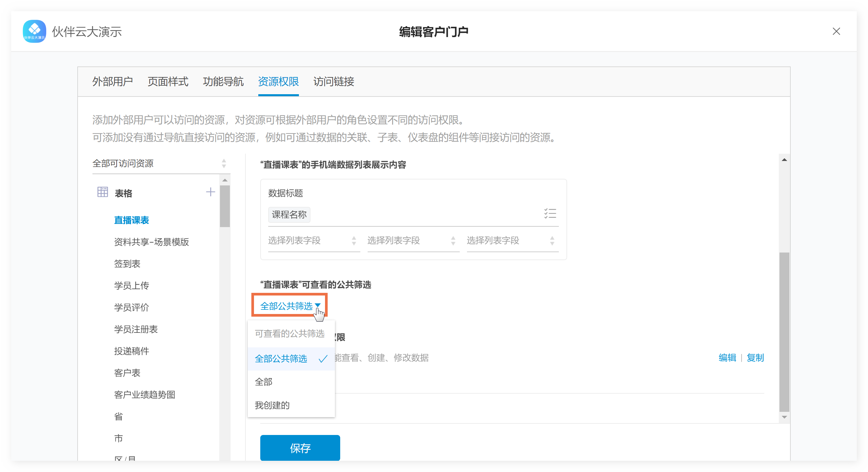Select 直播课表 in the resource list

131,220
